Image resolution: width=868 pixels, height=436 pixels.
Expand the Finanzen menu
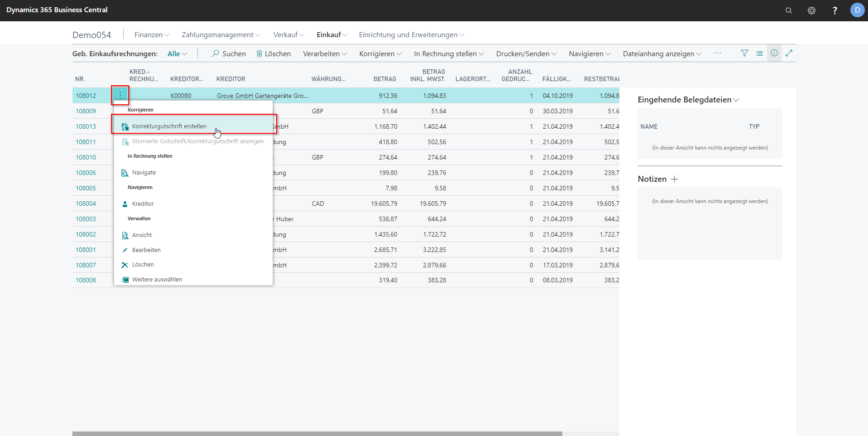click(x=152, y=35)
